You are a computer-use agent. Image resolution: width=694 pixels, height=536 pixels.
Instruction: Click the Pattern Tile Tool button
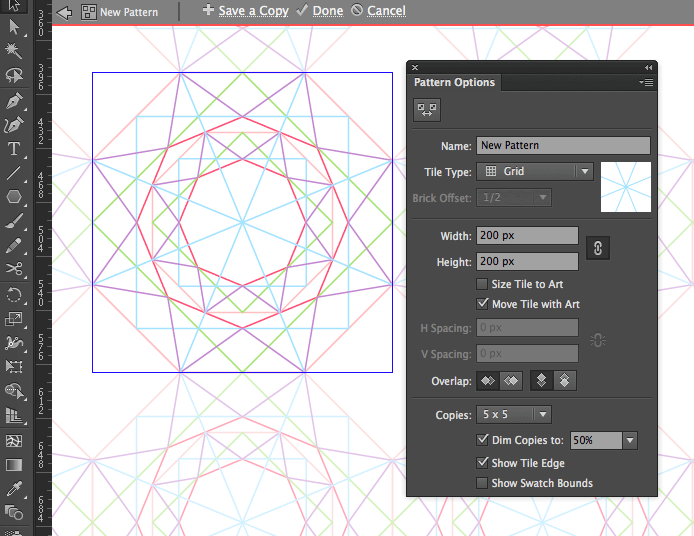(427, 111)
